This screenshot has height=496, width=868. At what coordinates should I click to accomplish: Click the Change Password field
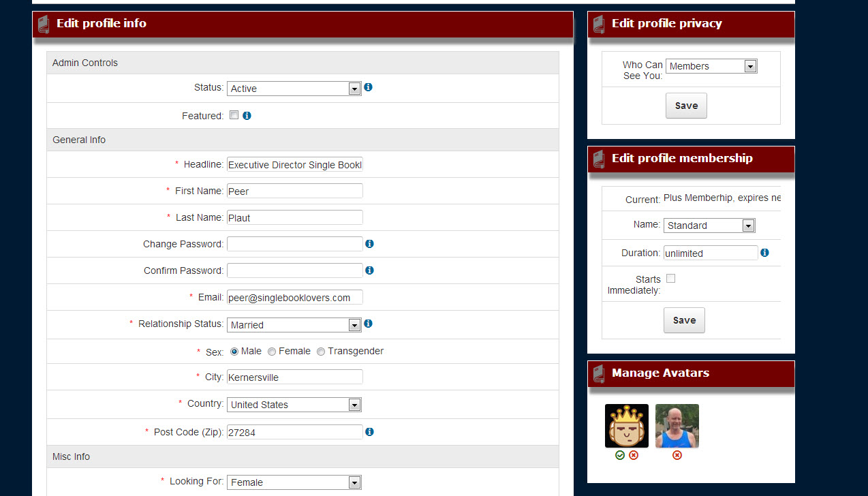click(x=294, y=244)
